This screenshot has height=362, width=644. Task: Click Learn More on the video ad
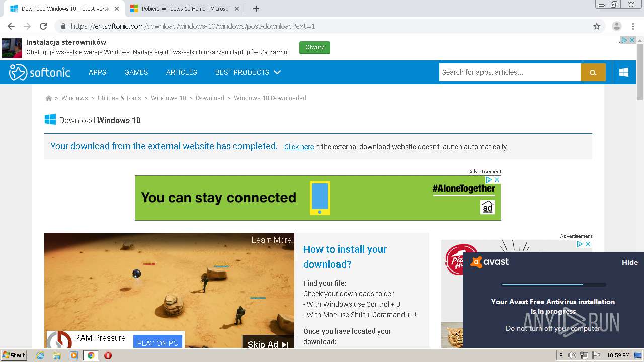pyautogui.click(x=271, y=240)
